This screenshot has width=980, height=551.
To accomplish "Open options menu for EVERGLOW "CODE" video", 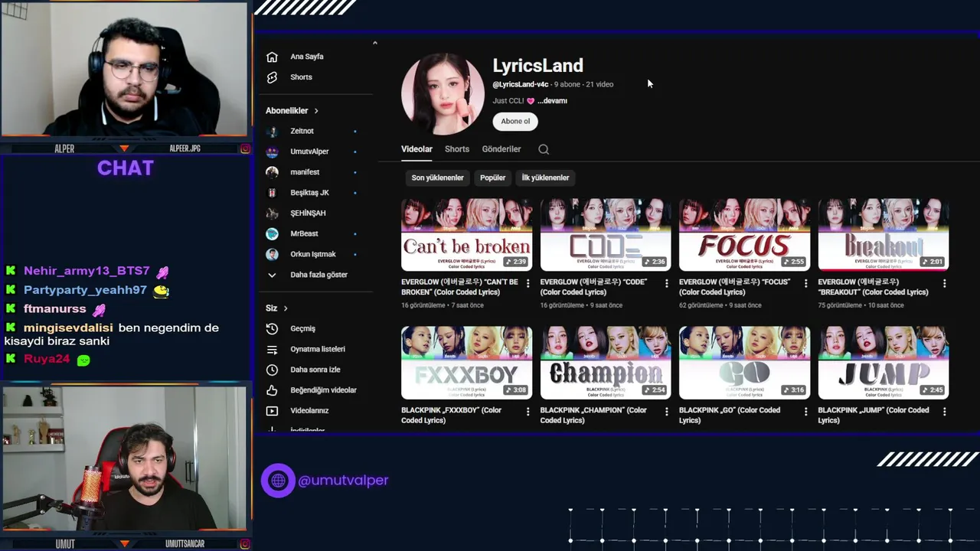I will pos(666,283).
